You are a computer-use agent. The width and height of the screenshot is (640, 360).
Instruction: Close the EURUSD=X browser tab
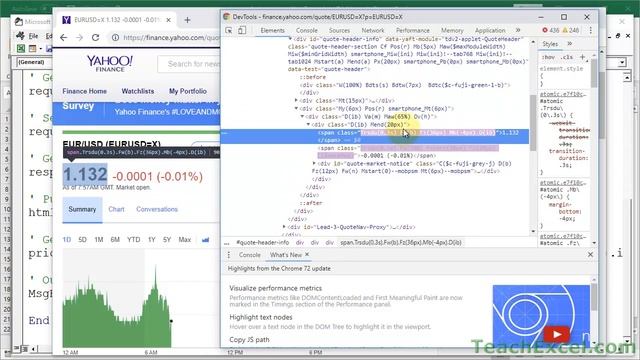coord(169,20)
